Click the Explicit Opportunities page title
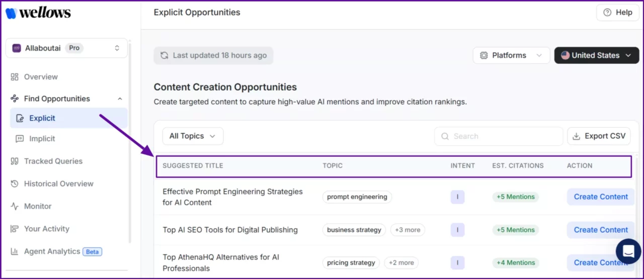Screen dimensions: 644x279 pyautogui.click(x=197, y=13)
